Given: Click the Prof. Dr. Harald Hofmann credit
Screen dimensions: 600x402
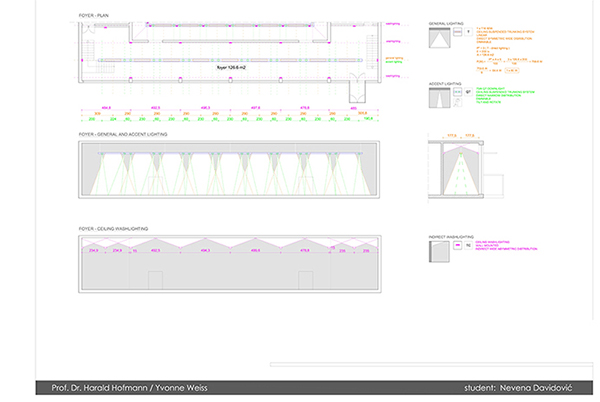Looking at the screenshot, I should point(130,388).
